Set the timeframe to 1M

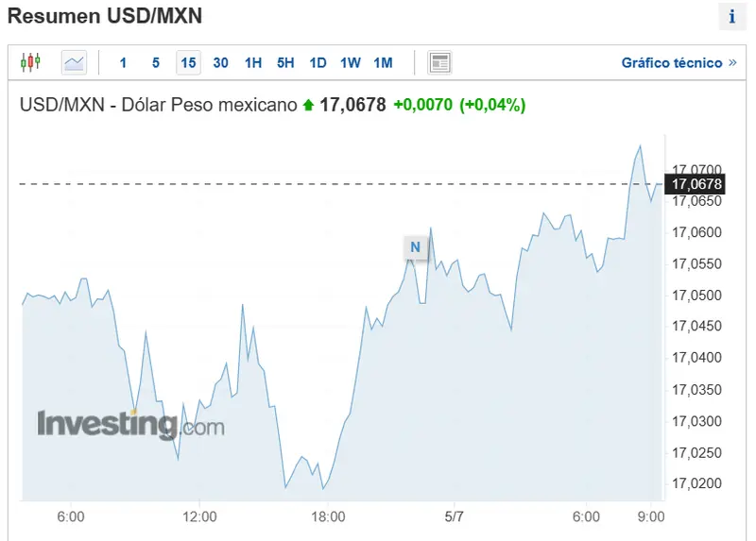tap(383, 63)
